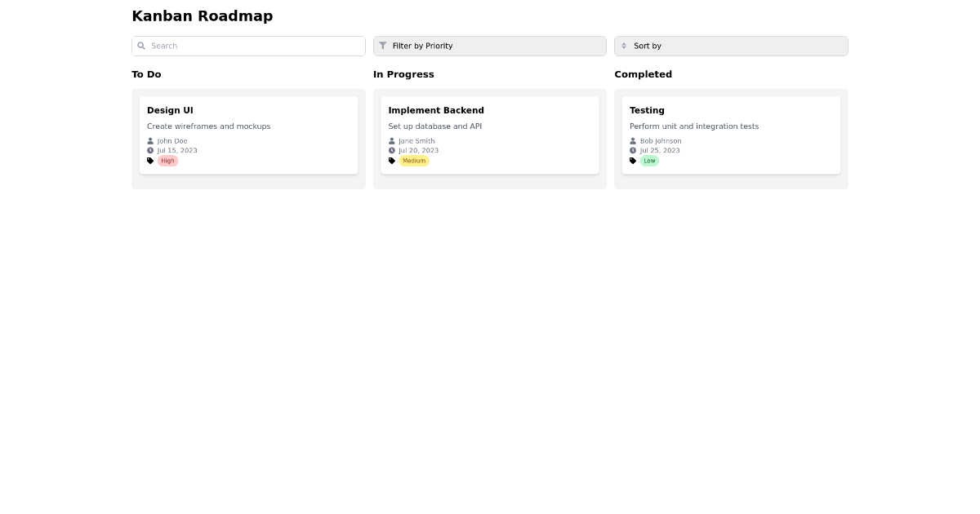Click the due date Jul 25, 2023
Screen dimensions: 980x514
[x=660, y=150]
